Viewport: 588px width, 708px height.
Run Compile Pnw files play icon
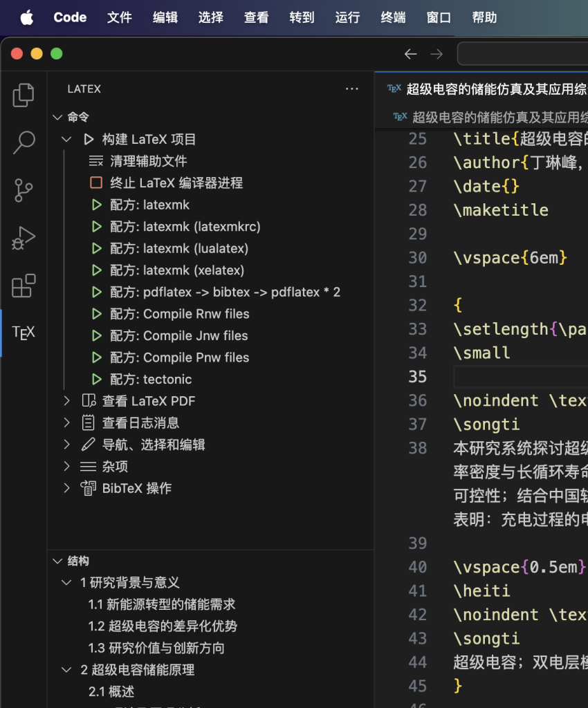tap(97, 357)
